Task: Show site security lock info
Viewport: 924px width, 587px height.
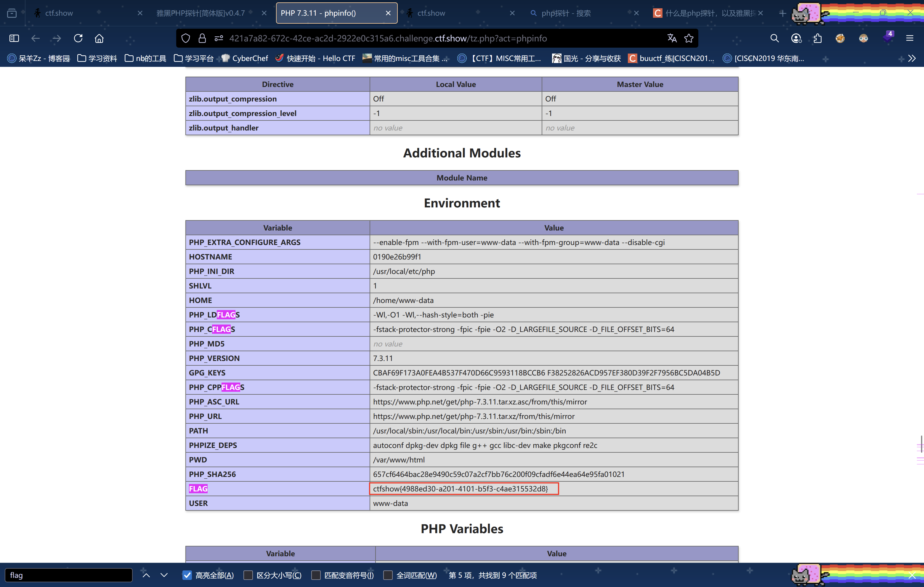Action: (x=202, y=38)
